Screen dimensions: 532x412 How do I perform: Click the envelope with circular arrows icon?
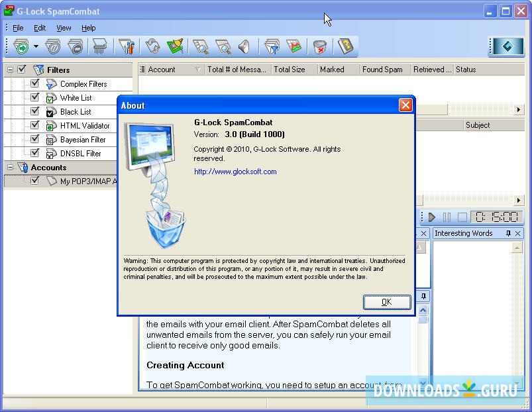pyautogui.click(x=152, y=46)
